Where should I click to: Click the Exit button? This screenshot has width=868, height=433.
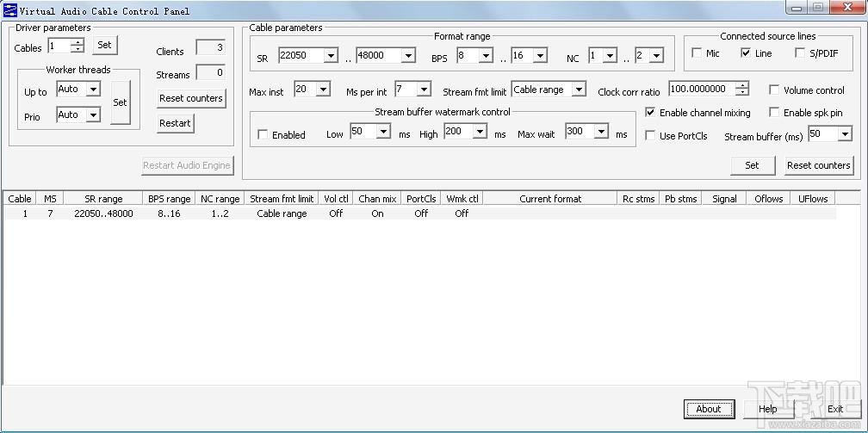pos(835,409)
